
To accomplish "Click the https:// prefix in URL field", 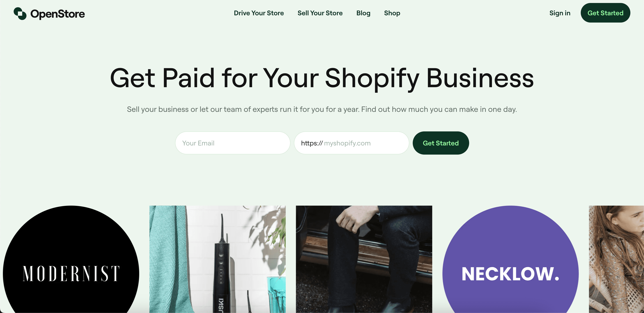I will point(312,143).
